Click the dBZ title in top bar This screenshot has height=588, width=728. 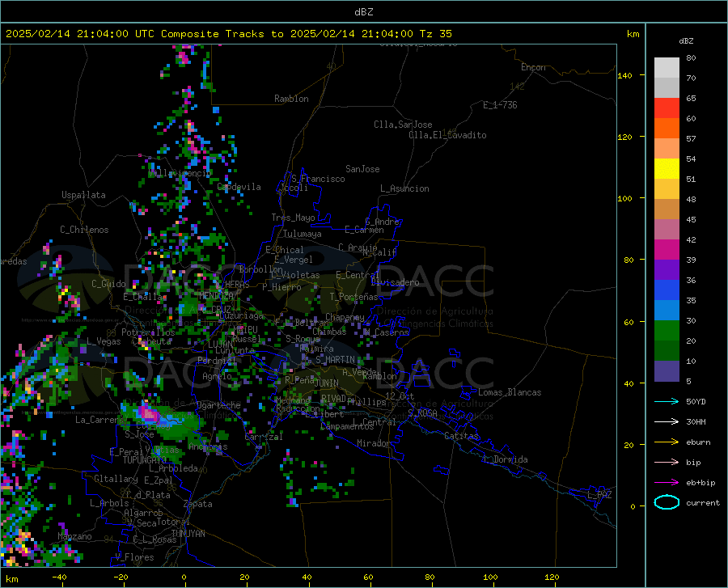(x=363, y=12)
